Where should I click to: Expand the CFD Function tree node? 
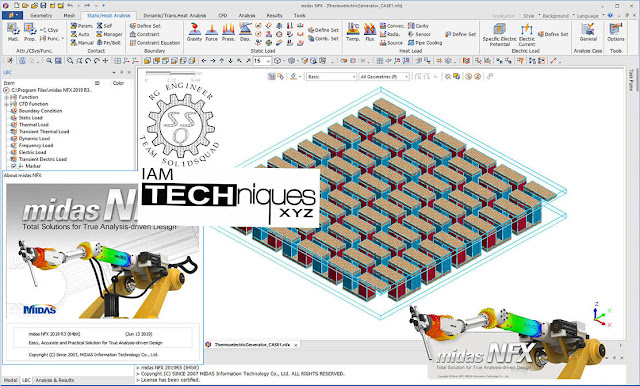(x=6, y=104)
